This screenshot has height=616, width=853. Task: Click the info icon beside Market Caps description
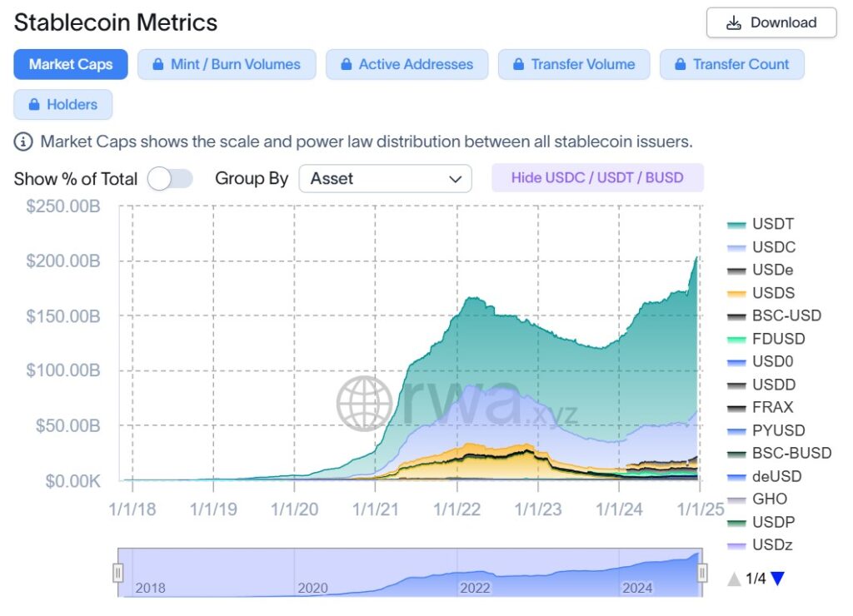click(x=23, y=142)
